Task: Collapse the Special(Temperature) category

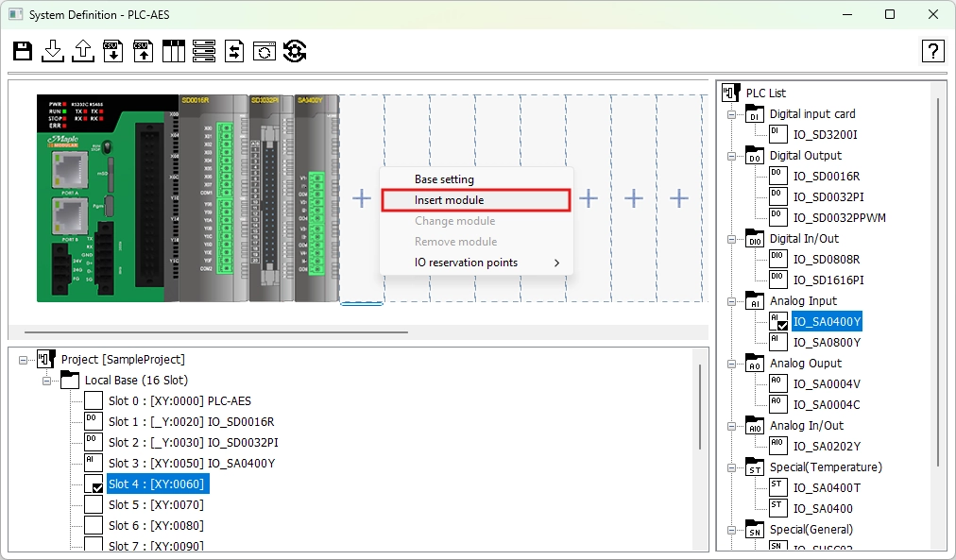Action: pyautogui.click(x=731, y=468)
